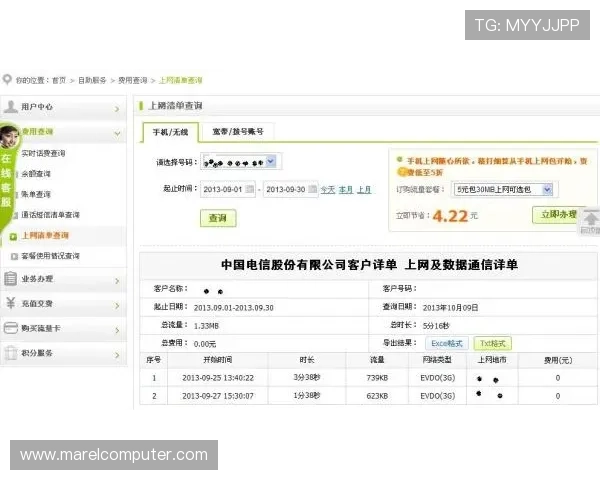Collapse the 费用查询 menu chevron
600x480 pixels.
point(117,134)
